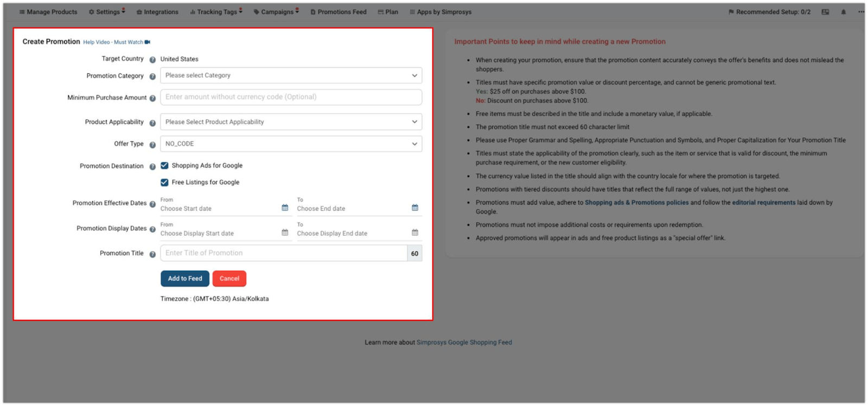This screenshot has width=868, height=406.
Task: Click the 60 character counter
Action: pyautogui.click(x=414, y=253)
